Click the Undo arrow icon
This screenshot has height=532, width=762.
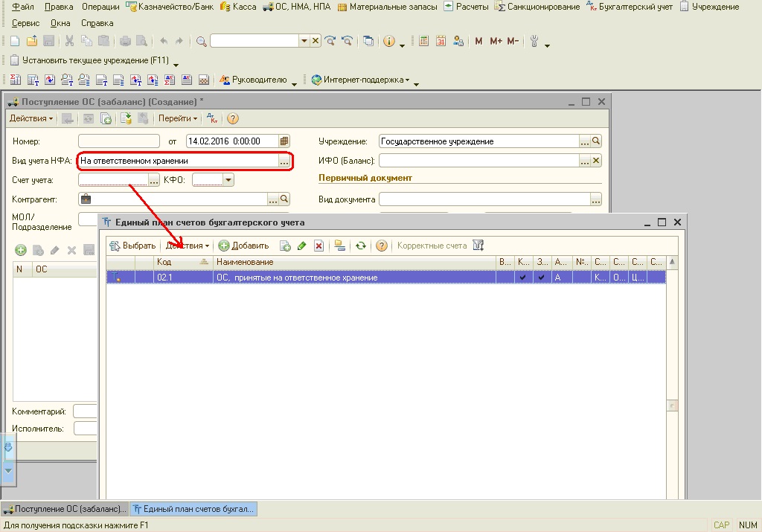coord(164,42)
